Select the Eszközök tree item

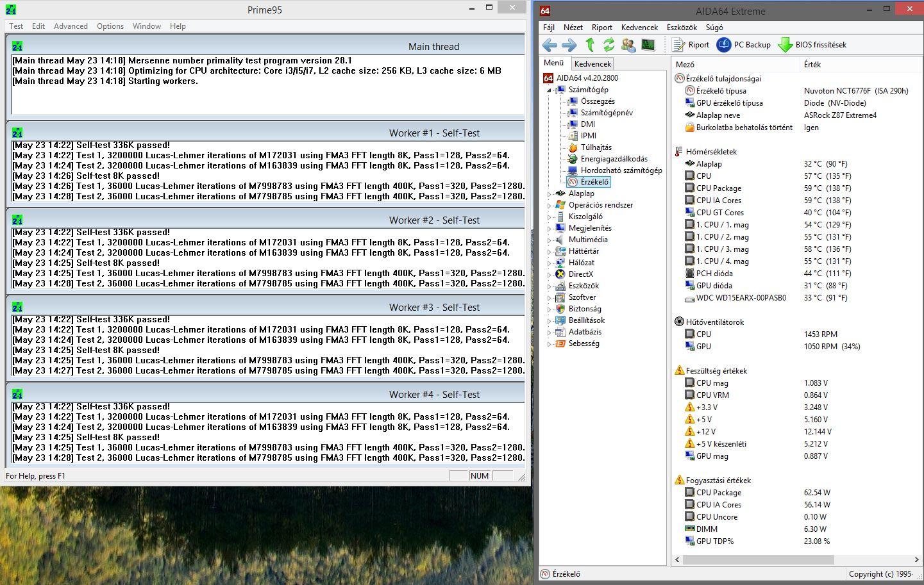click(x=584, y=286)
